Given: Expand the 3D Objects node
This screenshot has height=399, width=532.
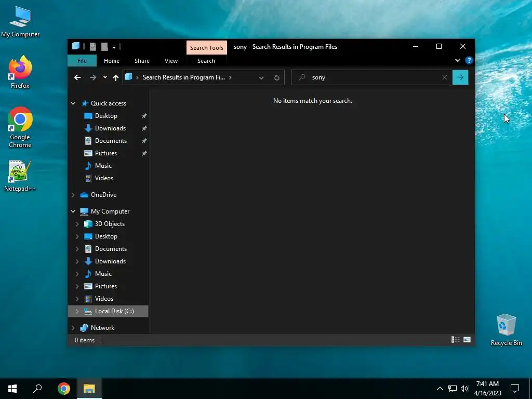Looking at the screenshot, I should click(77, 224).
